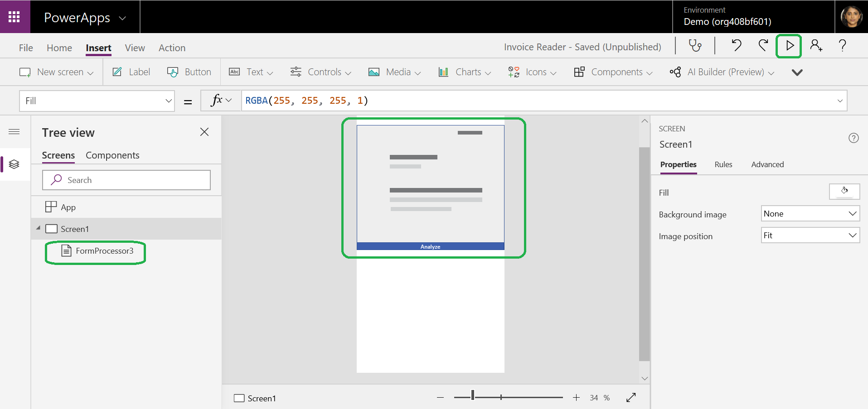Image resolution: width=868 pixels, height=409 pixels.
Task: Open the Fill color picker swatch
Action: click(x=844, y=192)
